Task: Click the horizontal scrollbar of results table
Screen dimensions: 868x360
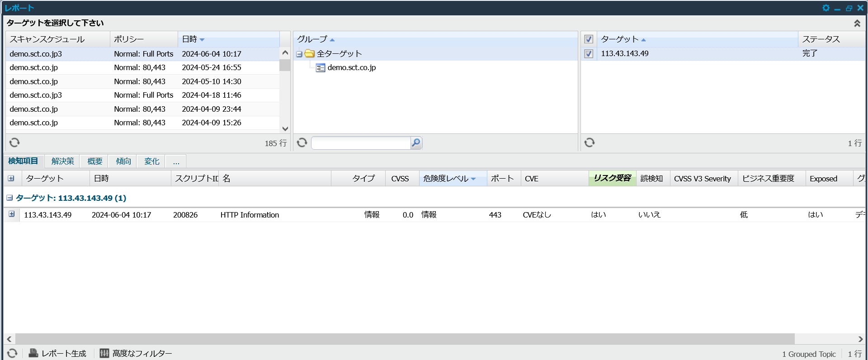Action: pos(405,339)
